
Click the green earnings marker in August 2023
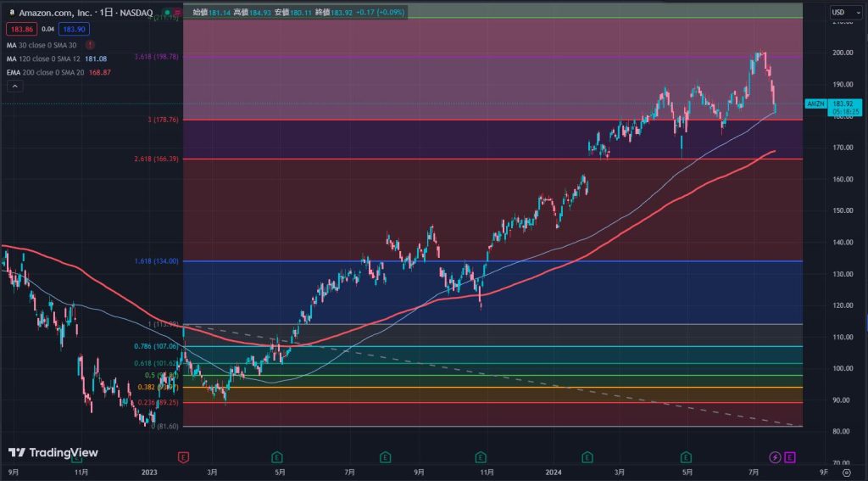click(385, 457)
